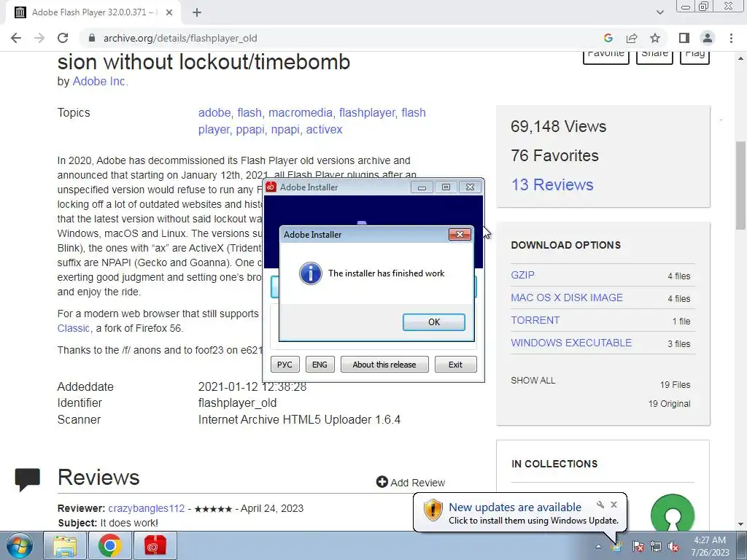The height and width of the screenshot is (560, 747).
Task: Click the Action Center flag tray icon
Action: point(638,547)
